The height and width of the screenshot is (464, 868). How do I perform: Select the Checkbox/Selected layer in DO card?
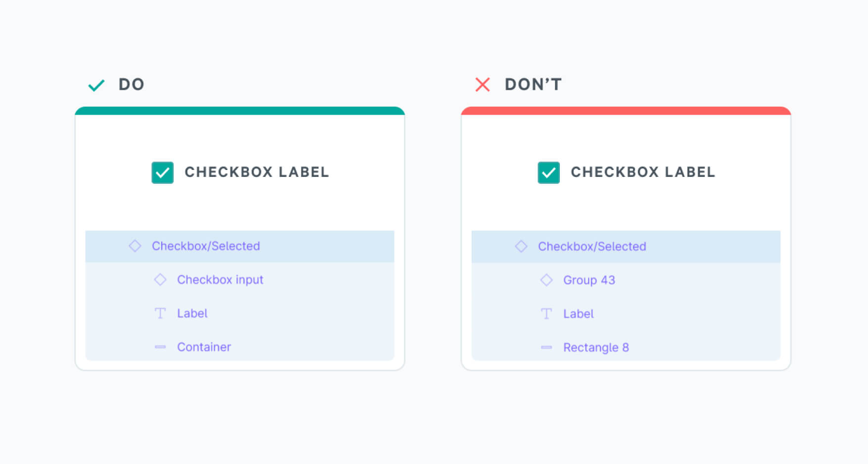[206, 246]
